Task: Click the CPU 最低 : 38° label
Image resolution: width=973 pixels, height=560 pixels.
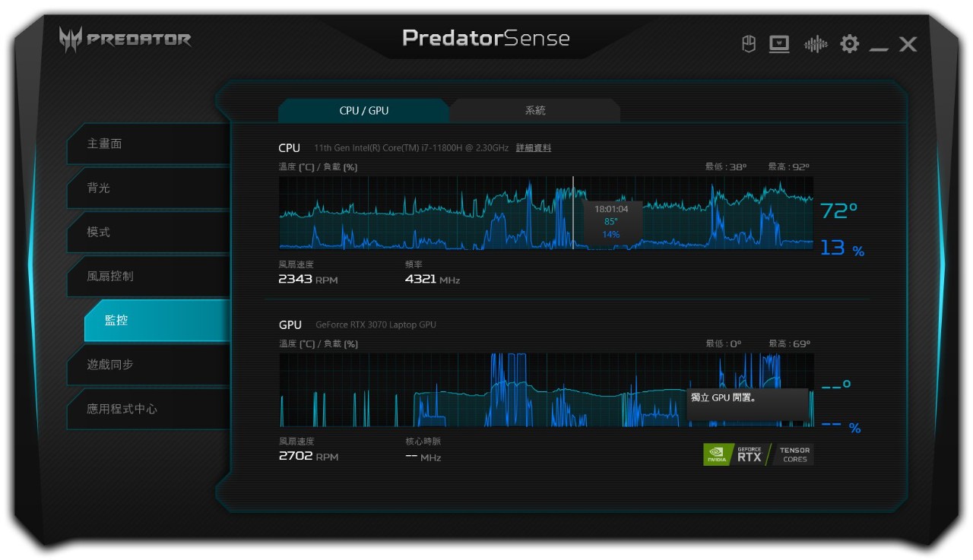Action: 726,167
